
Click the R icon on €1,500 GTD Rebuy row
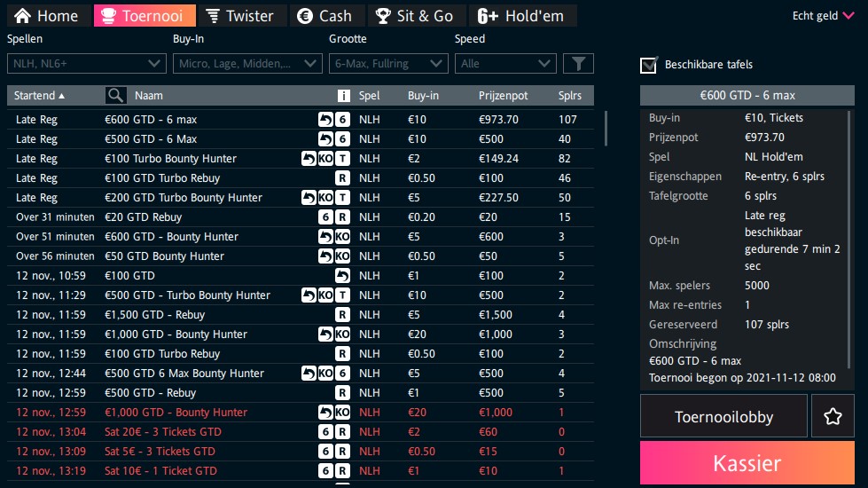tap(342, 315)
